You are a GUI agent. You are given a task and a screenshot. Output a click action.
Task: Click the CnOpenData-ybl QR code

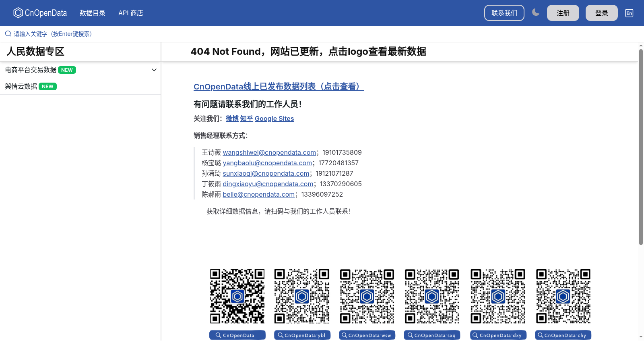click(x=302, y=296)
